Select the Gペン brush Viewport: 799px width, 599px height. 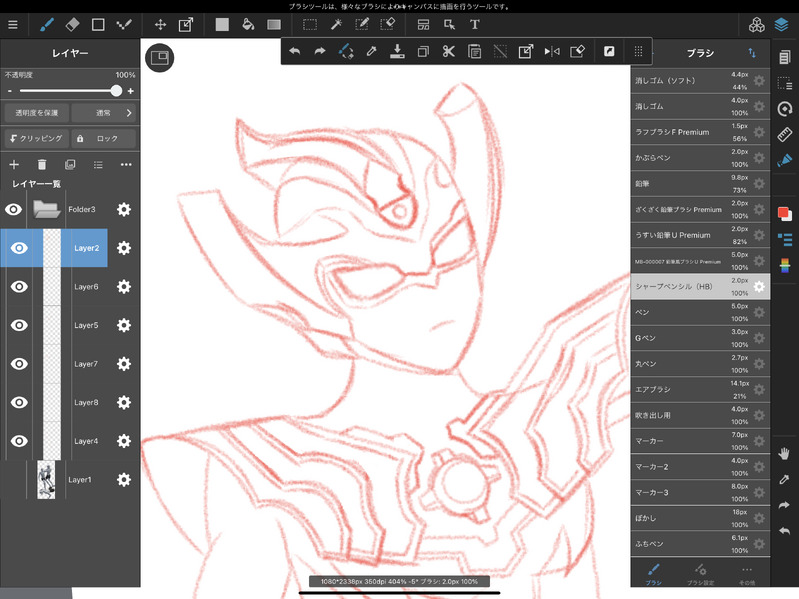click(700, 338)
